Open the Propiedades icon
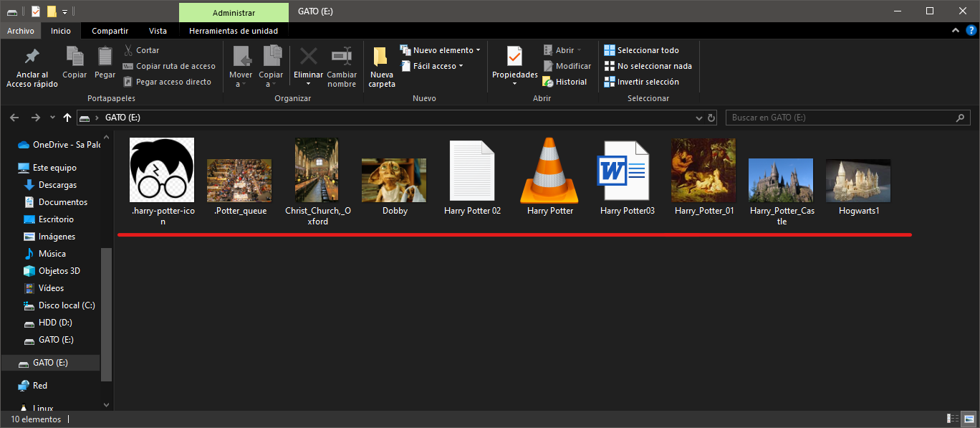The image size is (980, 428). point(514,57)
